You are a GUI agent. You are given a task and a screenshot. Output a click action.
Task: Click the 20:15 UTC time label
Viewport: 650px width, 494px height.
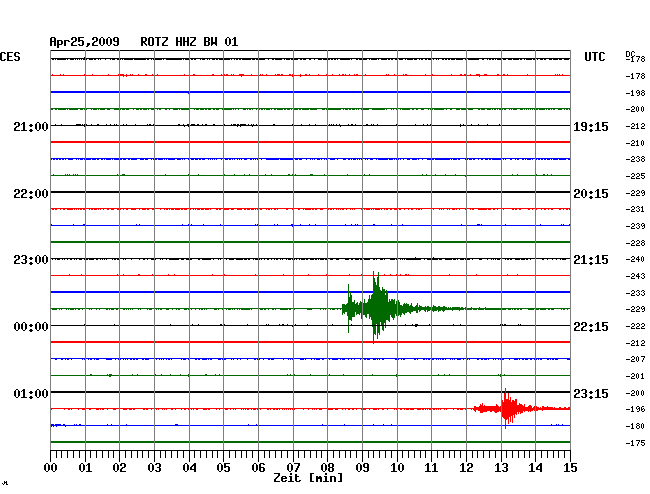(591, 194)
